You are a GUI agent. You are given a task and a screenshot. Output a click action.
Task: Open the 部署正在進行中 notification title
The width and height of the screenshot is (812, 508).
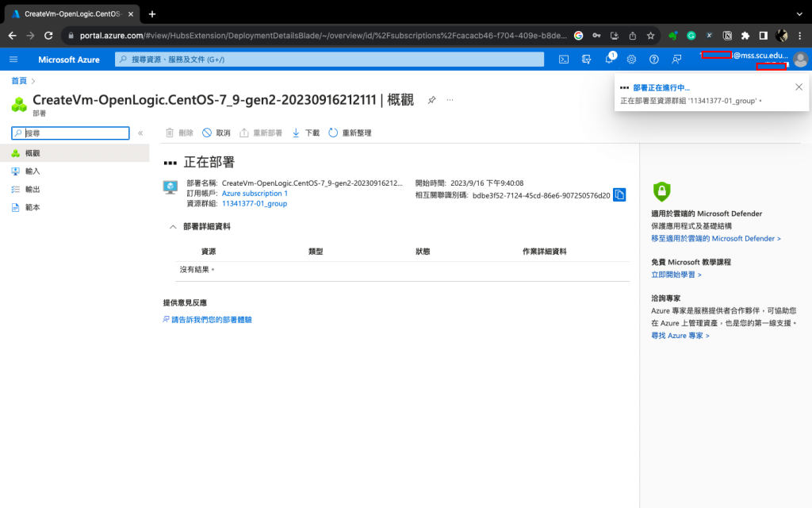pos(661,87)
